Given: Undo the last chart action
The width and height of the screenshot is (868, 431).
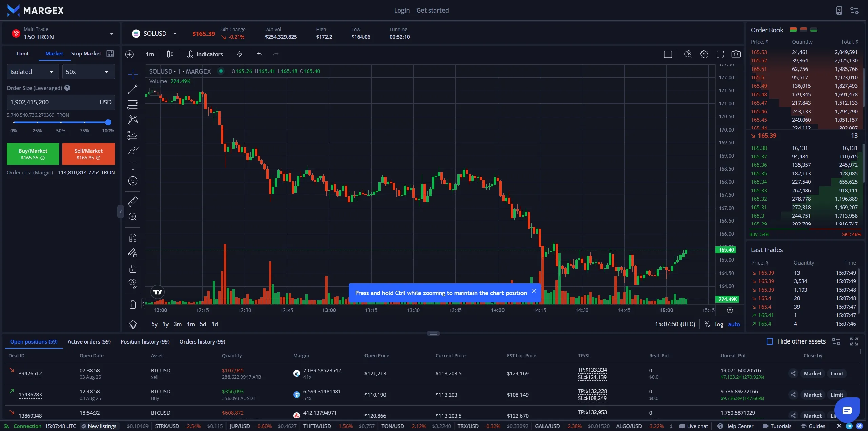Looking at the screenshot, I should click(x=260, y=54).
